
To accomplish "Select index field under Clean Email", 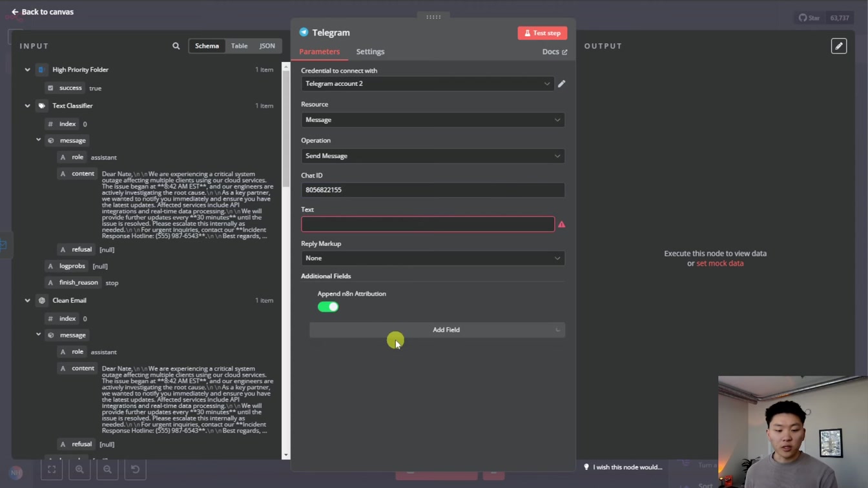I will point(63,318).
